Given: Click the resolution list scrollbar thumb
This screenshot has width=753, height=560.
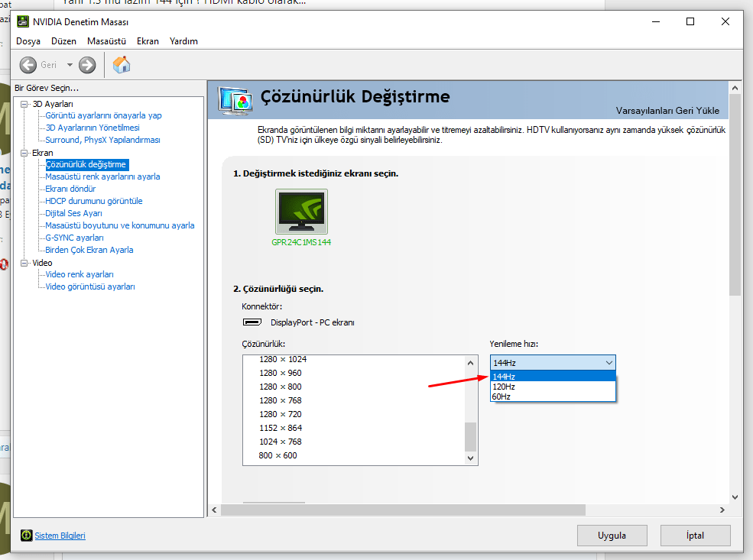Looking at the screenshot, I should click(471, 437).
